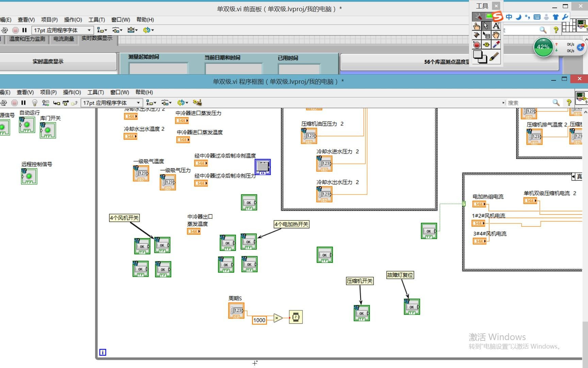This screenshot has width=588, height=368.
Task: Click Step Over button in block diagram toolbar
Action: click(65, 103)
